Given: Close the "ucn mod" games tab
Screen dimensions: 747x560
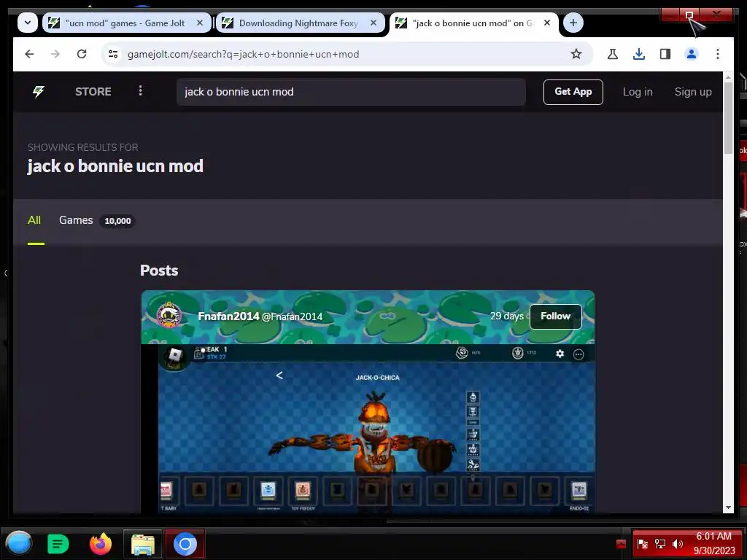Looking at the screenshot, I should pos(200,23).
